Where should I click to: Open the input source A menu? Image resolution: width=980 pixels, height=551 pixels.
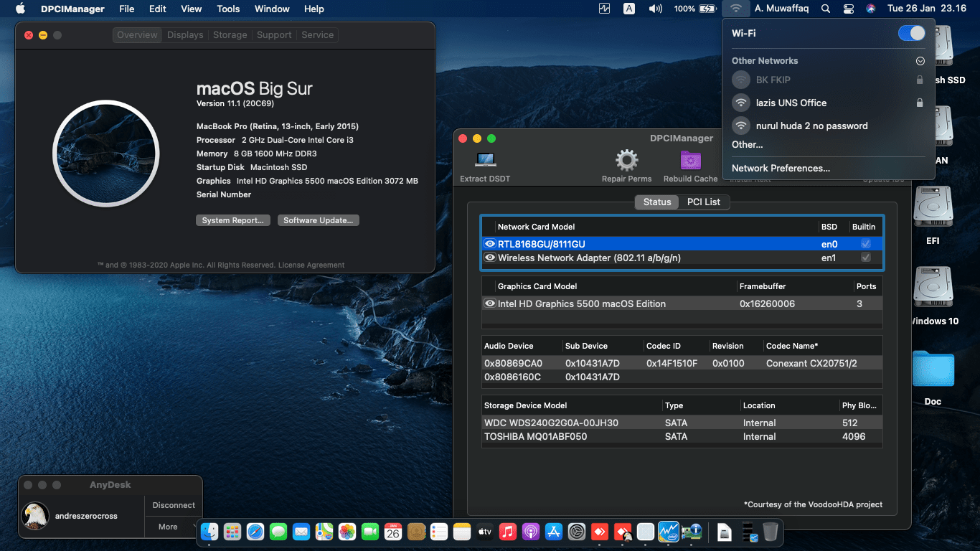click(x=629, y=9)
